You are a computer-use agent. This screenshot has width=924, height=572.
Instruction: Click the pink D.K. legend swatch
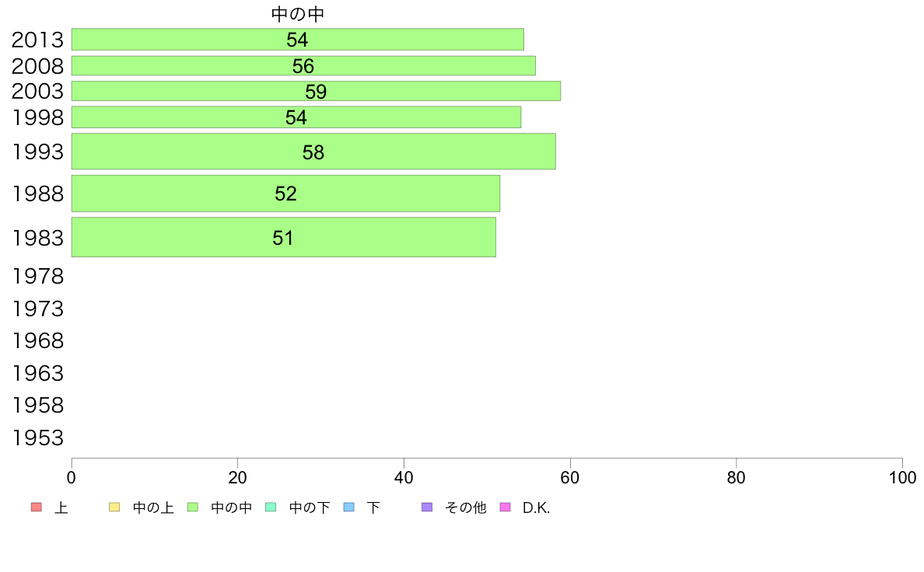click(x=505, y=507)
